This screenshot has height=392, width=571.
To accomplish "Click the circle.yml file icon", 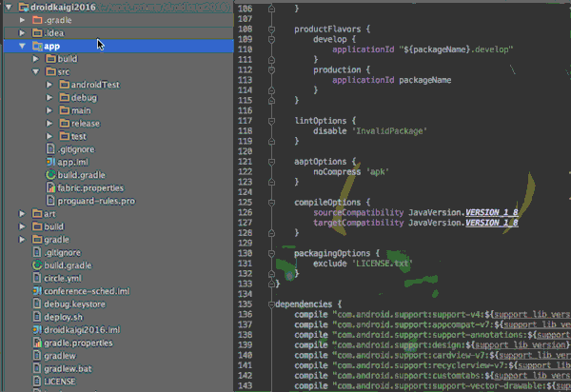I will click(x=37, y=278).
